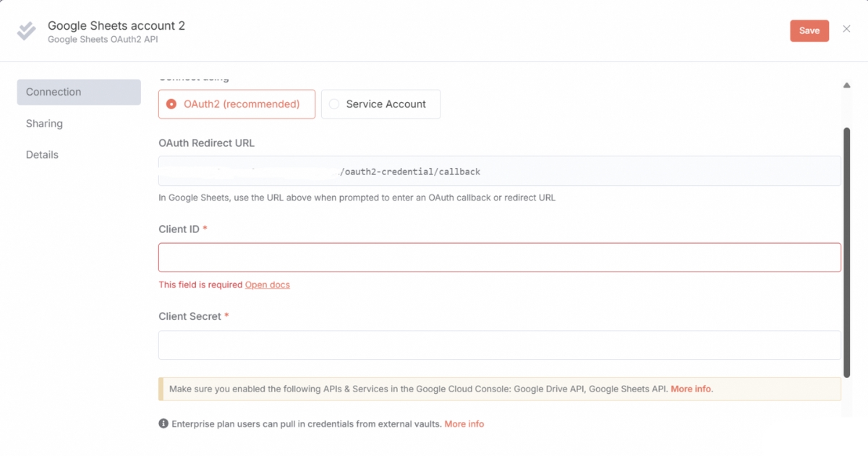Viewport: 868px width, 456px height.
Task: Click inside the Client ID field
Action: pyautogui.click(x=499, y=257)
